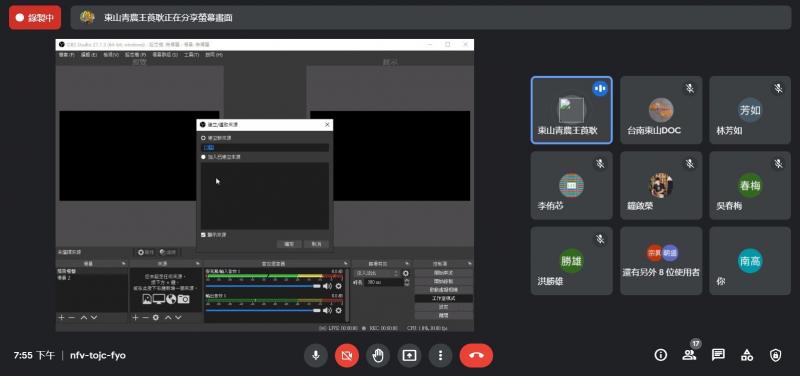Open the activities shapes icon
800x376 pixels.
point(747,355)
